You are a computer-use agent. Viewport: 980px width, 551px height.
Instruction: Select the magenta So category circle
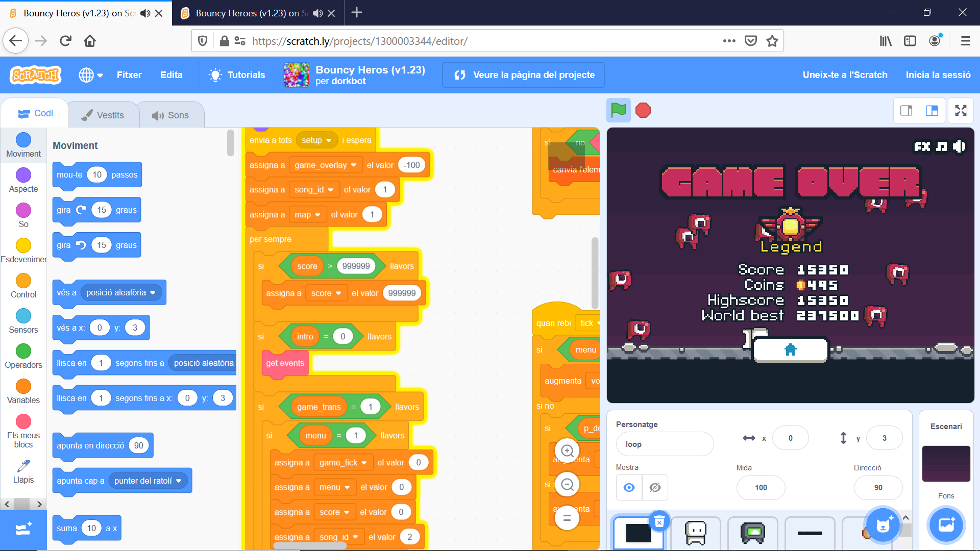[x=23, y=211]
